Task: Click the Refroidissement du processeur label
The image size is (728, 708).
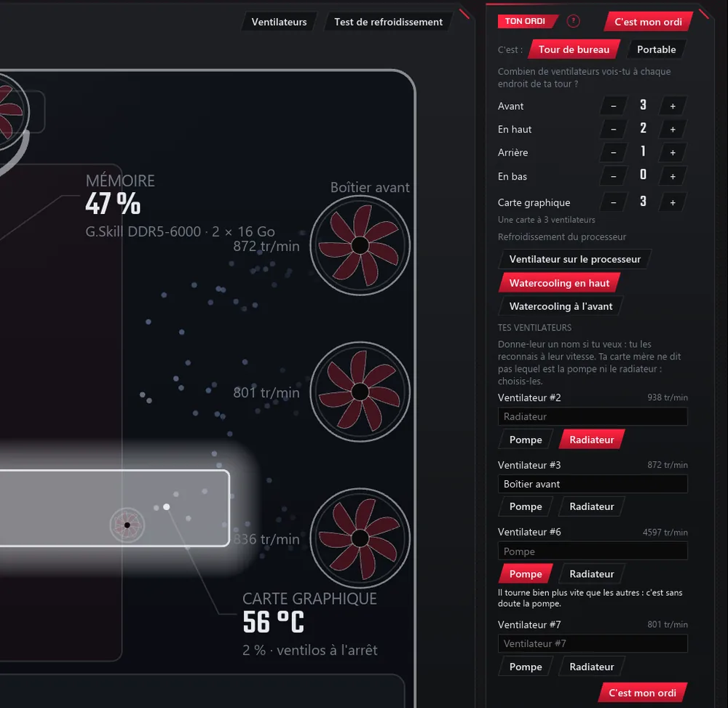Action: [562, 237]
